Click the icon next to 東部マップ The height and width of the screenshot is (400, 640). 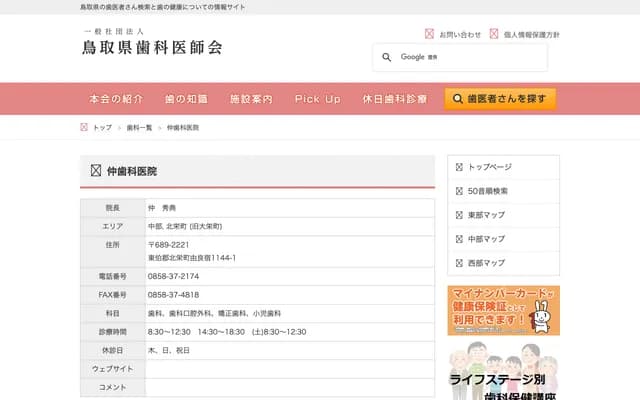(459, 215)
